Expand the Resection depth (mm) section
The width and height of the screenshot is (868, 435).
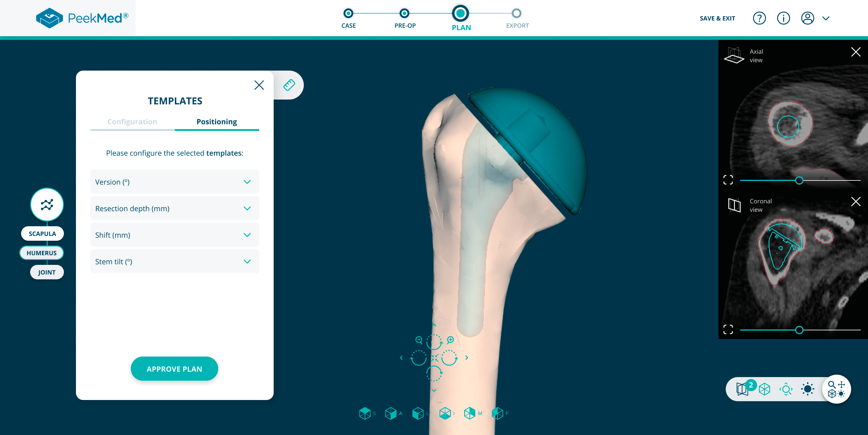click(x=175, y=208)
